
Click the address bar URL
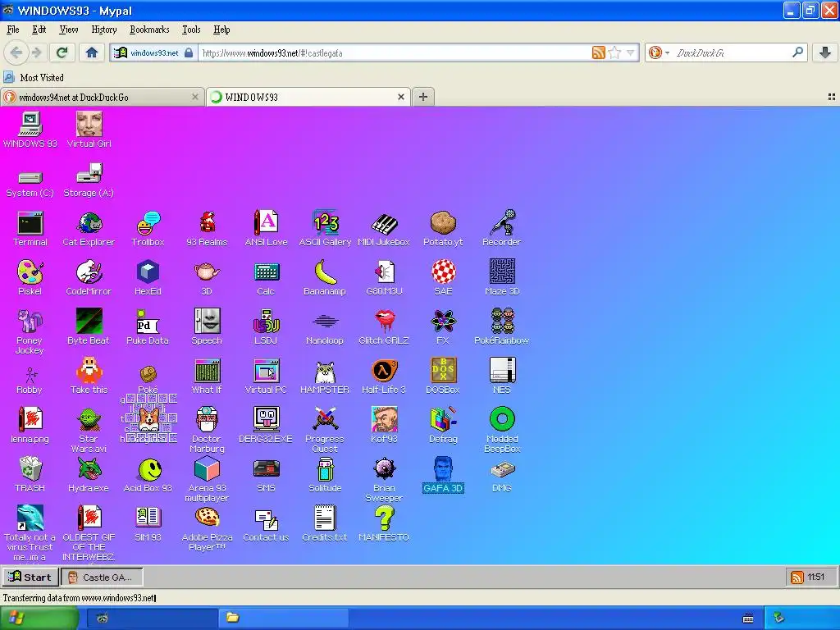tap(394, 52)
